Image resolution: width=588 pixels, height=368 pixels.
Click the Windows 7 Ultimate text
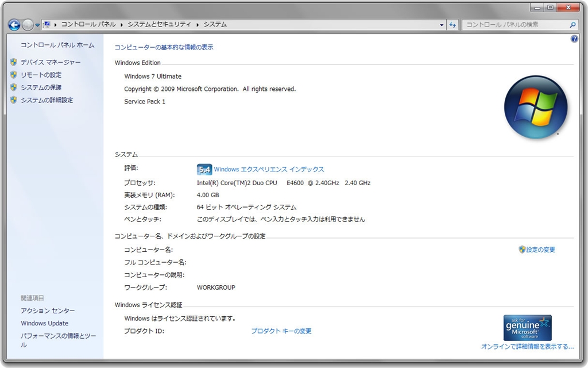point(153,76)
